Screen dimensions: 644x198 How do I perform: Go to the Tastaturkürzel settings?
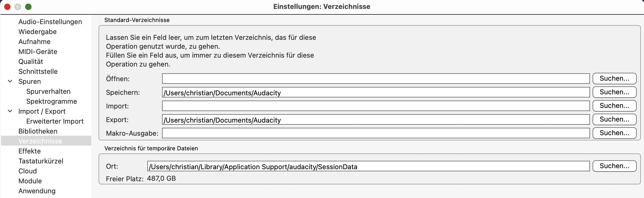click(x=41, y=161)
